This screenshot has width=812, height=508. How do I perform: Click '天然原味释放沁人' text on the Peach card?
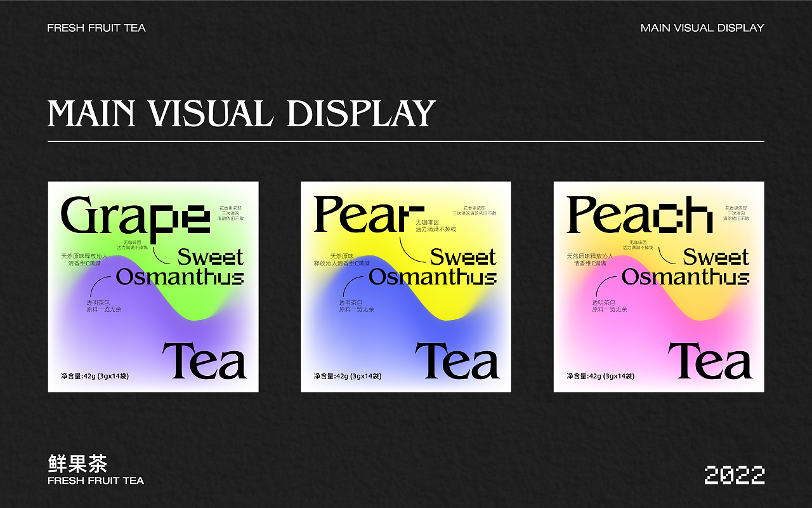tap(590, 256)
